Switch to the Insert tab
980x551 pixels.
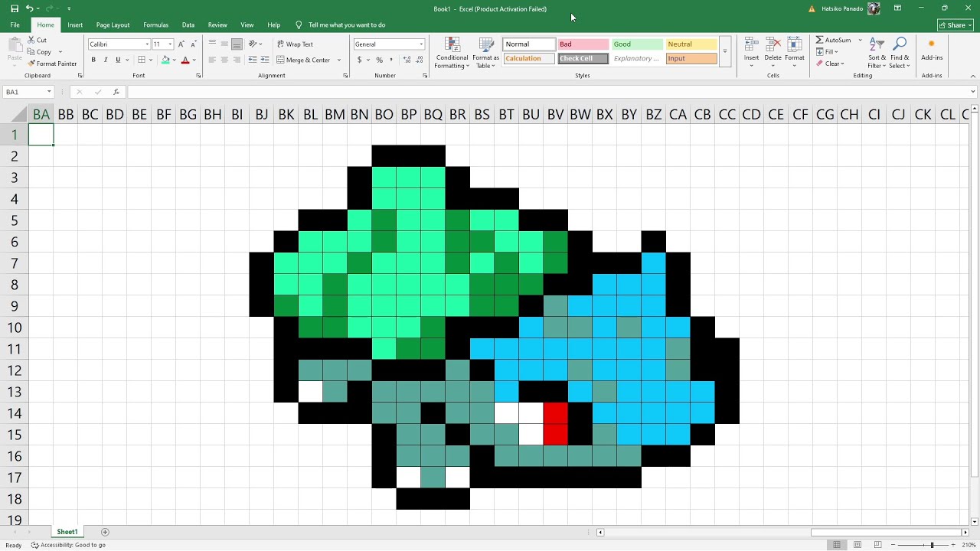pyautogui.click(x=75, y=25)
